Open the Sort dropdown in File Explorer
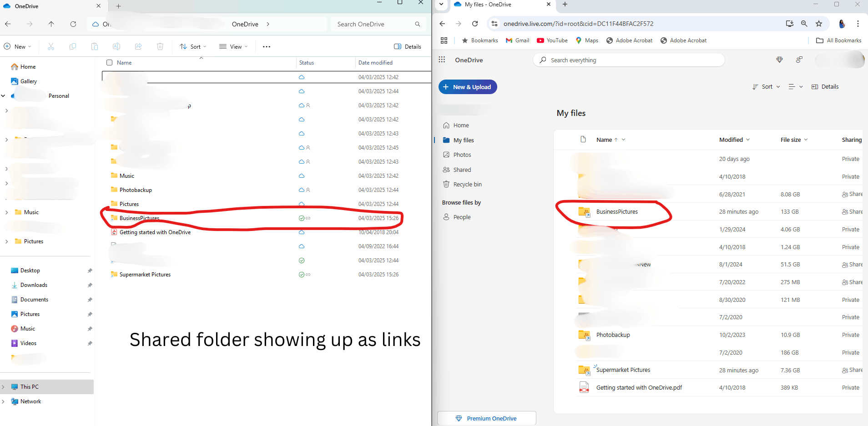 click(x=193, y=46)
